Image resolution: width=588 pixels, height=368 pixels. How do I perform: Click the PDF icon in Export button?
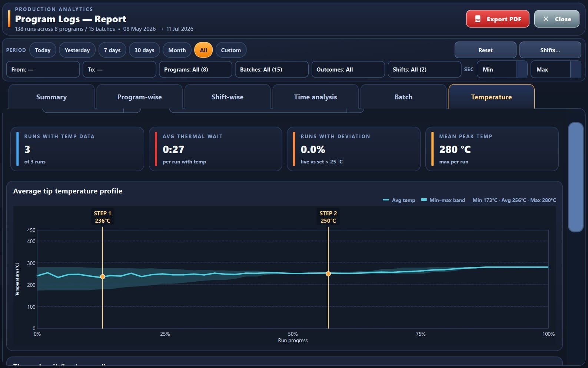click(478, 19)
